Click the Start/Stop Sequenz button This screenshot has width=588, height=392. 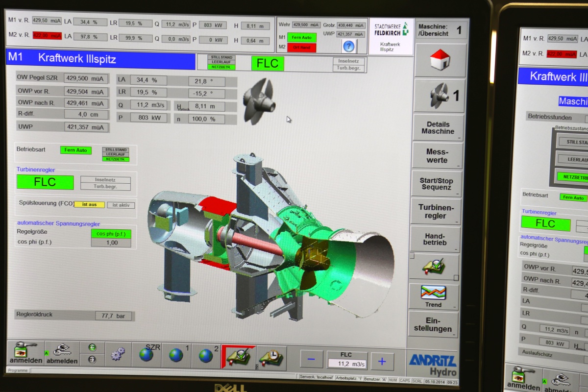[436, 184]
